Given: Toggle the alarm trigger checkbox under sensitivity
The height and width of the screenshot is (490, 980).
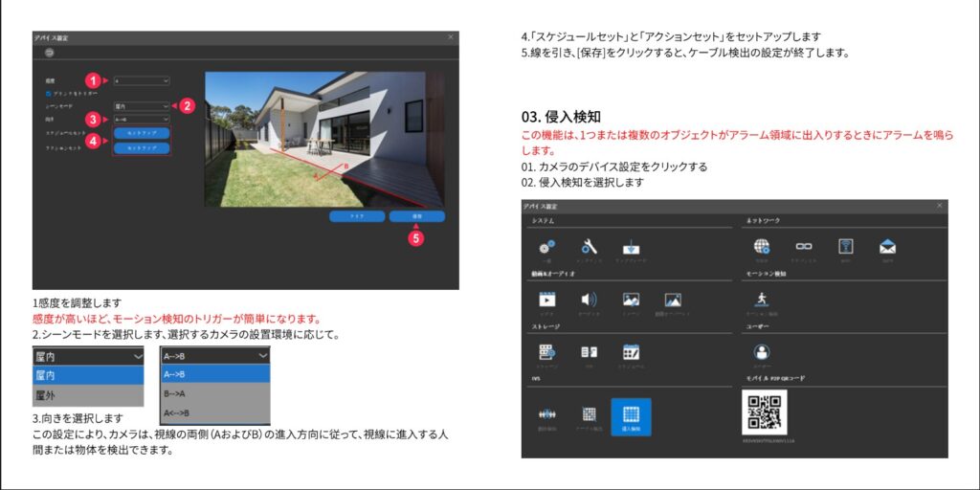Looking at the screenshot, I should 49,94.
